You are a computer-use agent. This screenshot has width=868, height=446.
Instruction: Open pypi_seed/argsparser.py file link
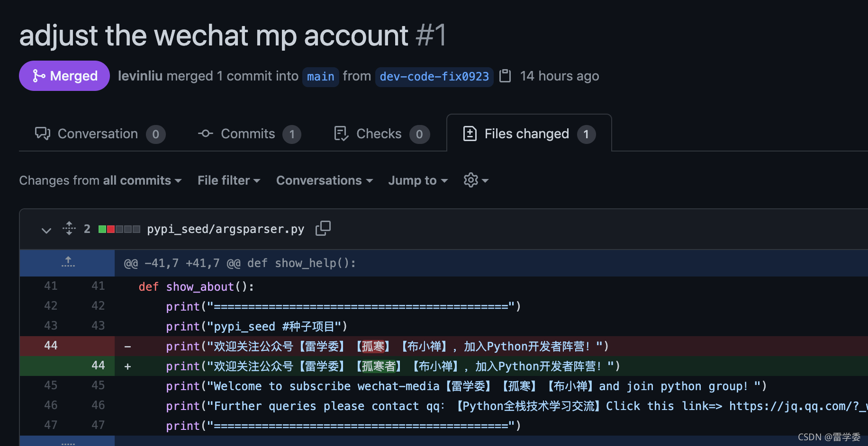click(x=226, y=229)
